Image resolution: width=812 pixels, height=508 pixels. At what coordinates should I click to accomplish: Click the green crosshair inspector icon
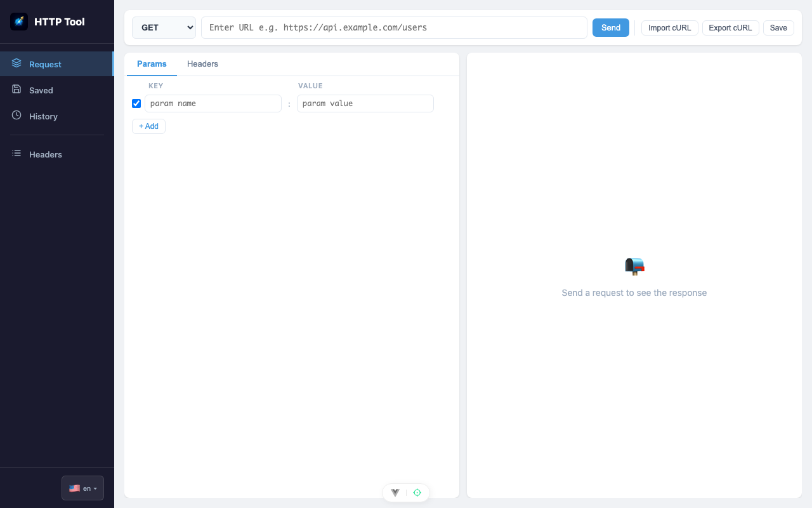(417, 493)
